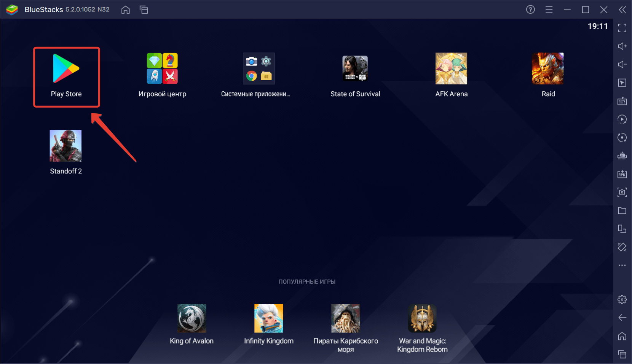Go to BlueStacks home from title bar
Image resolution: width=632 pixels, height=364 pixels.
point(126,10)
